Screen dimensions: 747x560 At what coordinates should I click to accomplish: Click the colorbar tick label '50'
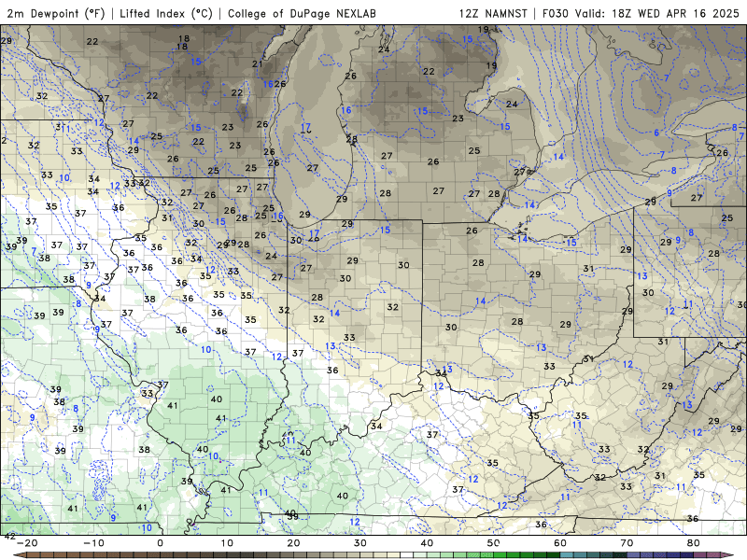(x=494, y=543)
